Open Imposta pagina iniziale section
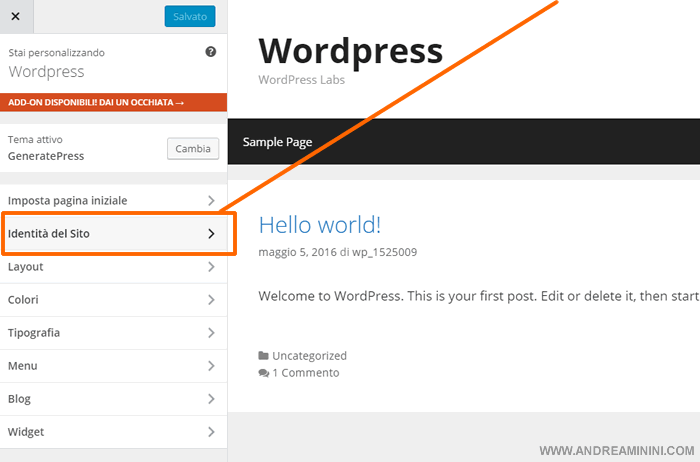 click(x=113, y=200)
